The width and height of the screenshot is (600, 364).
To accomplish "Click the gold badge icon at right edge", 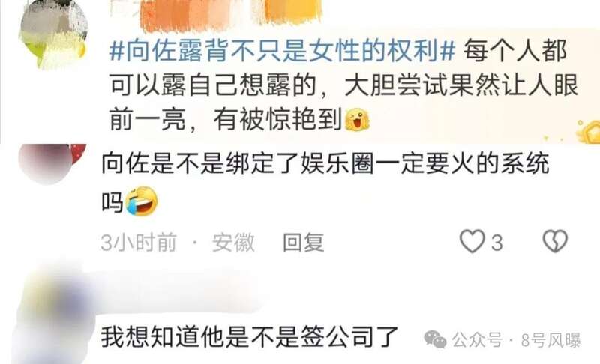I will [589, 132].
